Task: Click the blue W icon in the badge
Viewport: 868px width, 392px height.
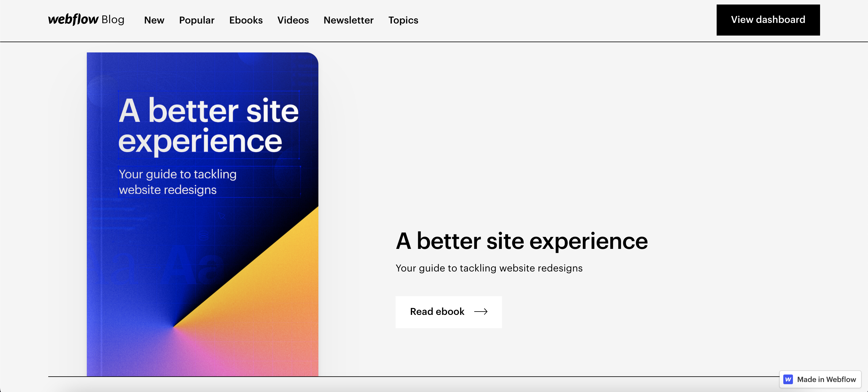Action: [788, 379]
